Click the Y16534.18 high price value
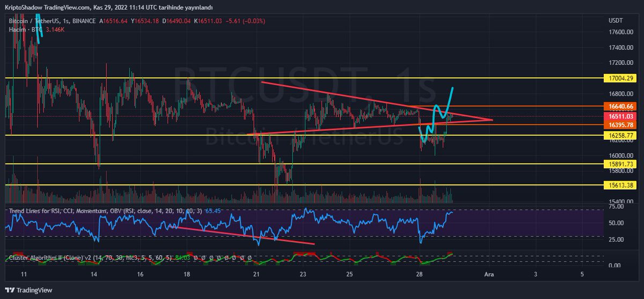This screenshot has width=644, height=299. pos(146,21)
